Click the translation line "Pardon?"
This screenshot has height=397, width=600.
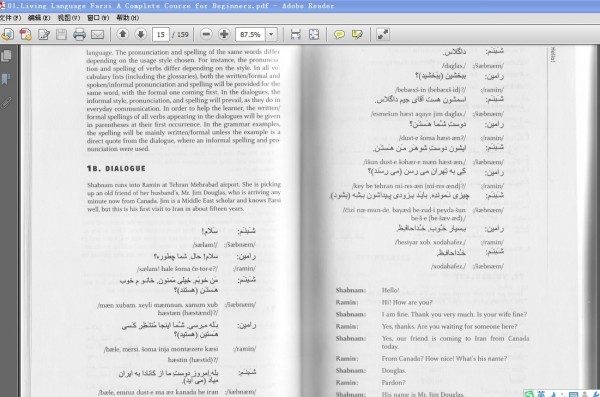coord(393,382)
